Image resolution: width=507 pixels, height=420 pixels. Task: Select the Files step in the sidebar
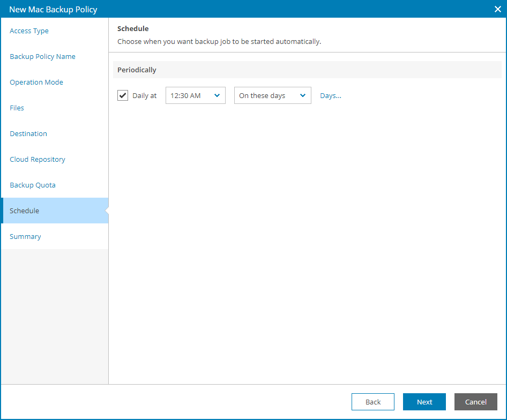tap(17, 108)
